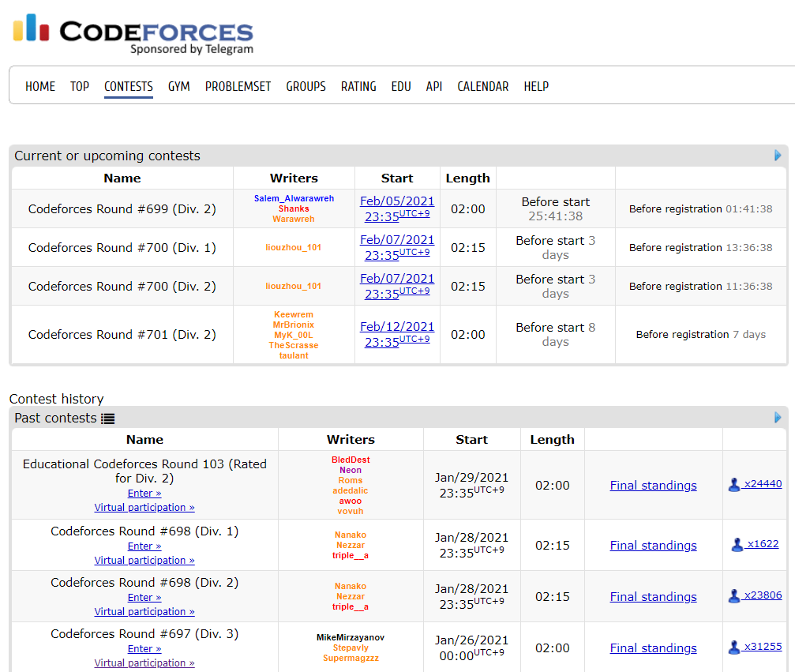View Final standings for Round #698 Div. 1
Screen dimensions: 795x672
pos(653,545)
